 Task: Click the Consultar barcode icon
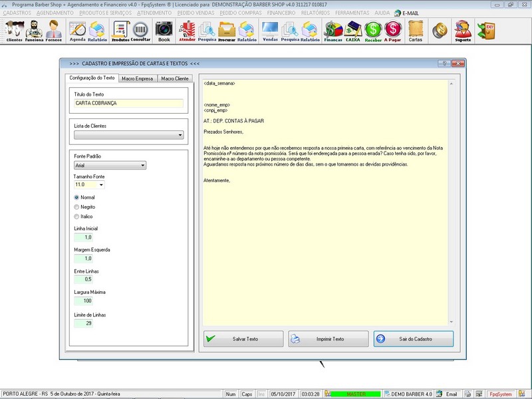[140, 31]
